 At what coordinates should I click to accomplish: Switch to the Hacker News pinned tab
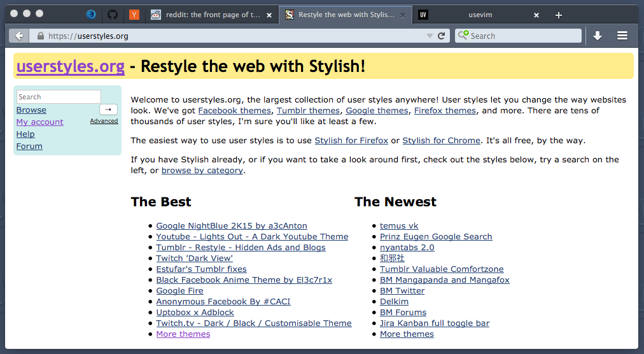click(x=134, y=15)
